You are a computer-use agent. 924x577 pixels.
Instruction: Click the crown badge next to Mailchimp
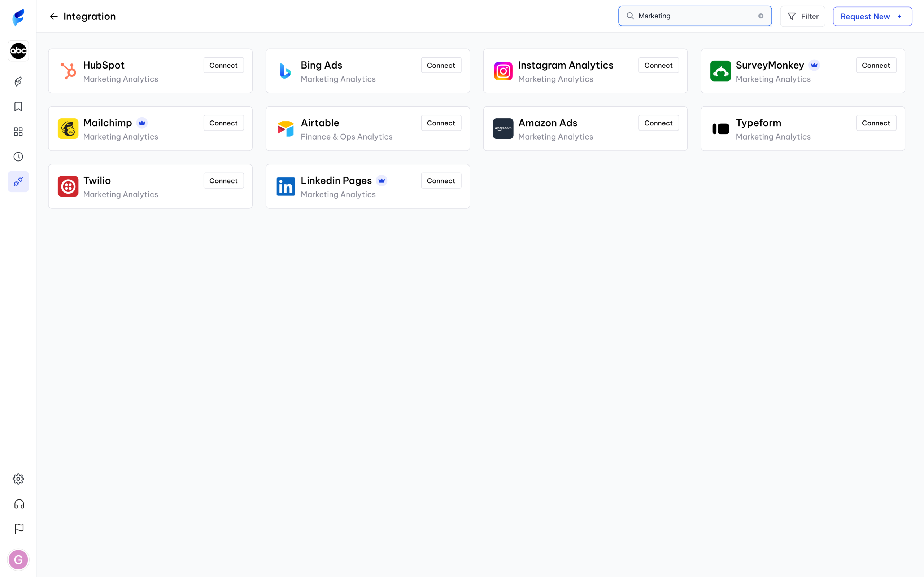click(141, 123)
